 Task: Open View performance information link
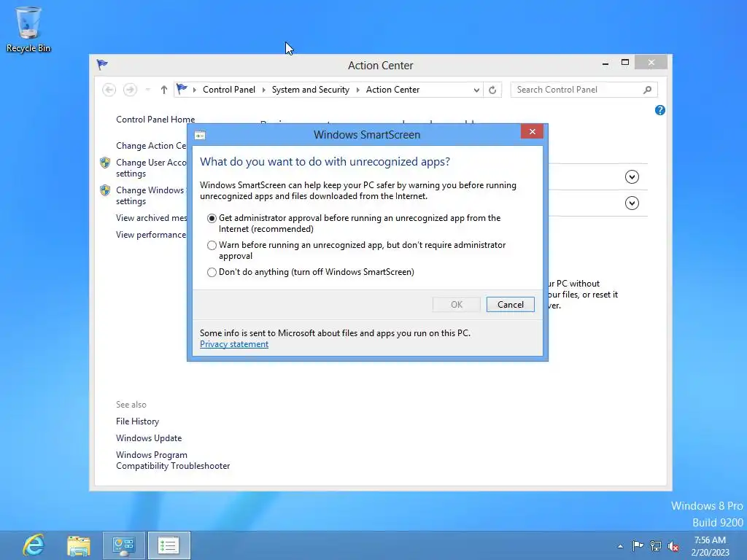[151, 235]
